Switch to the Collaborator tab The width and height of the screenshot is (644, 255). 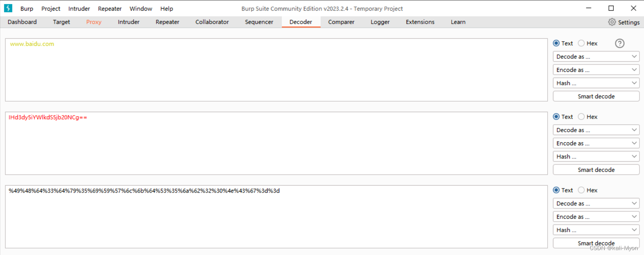212,22
